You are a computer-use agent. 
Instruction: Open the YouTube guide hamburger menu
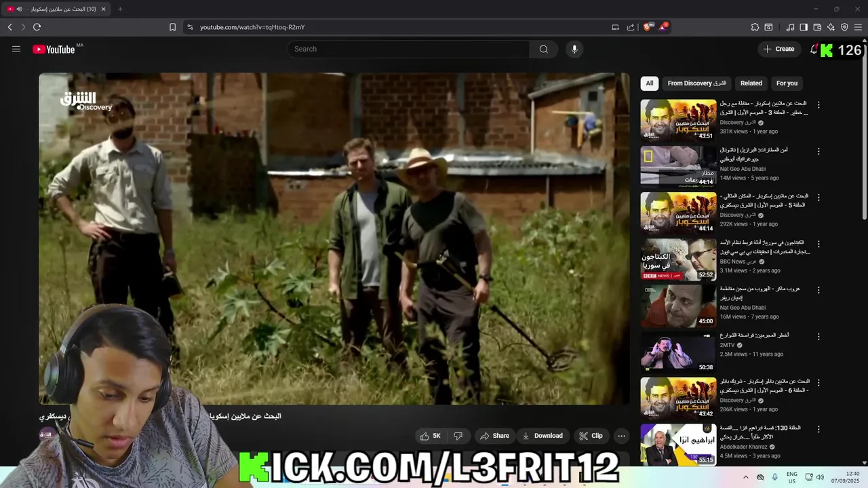[16, 49]
